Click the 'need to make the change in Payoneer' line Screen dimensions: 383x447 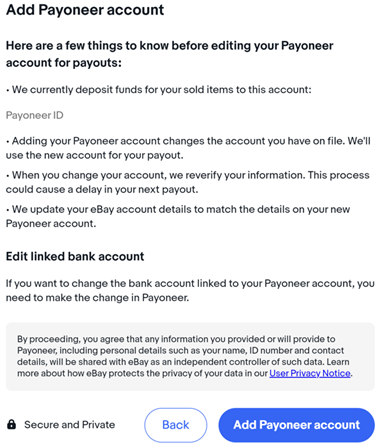click(97, 297)
